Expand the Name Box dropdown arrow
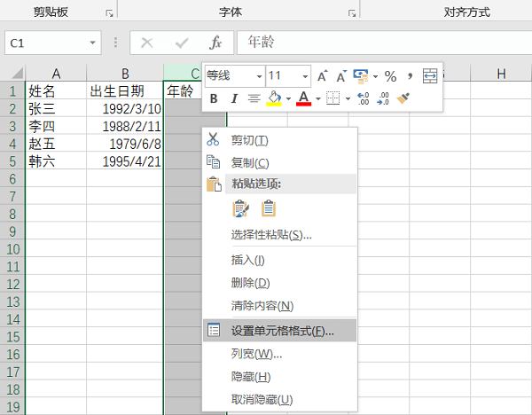The image size is (532, 415). (x=92, y=43)
